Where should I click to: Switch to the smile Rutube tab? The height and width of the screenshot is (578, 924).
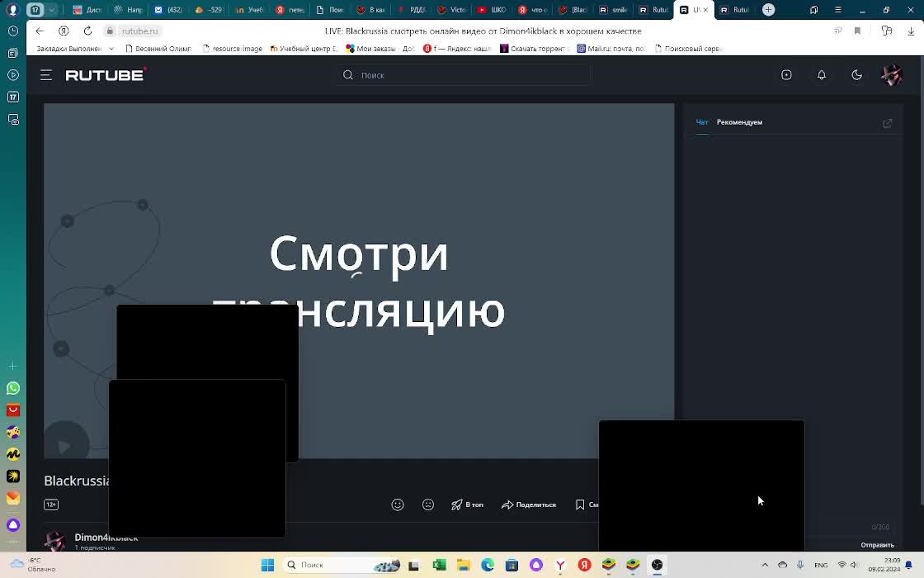click(613, 9)
